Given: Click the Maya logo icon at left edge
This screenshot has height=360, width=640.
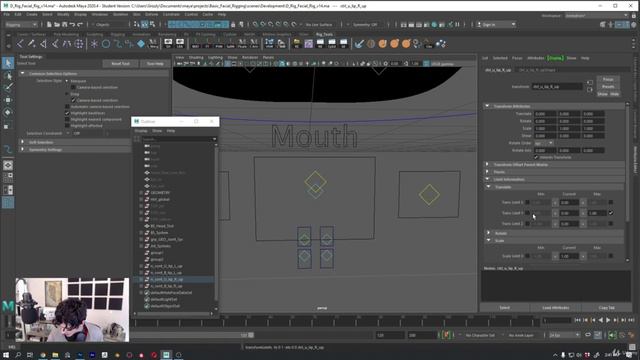Looking at the screenshot, I should 8,306.
